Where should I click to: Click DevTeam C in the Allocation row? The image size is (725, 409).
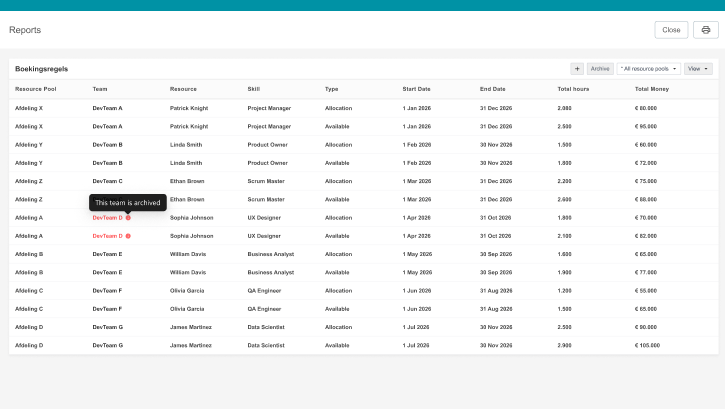point(107,181)
